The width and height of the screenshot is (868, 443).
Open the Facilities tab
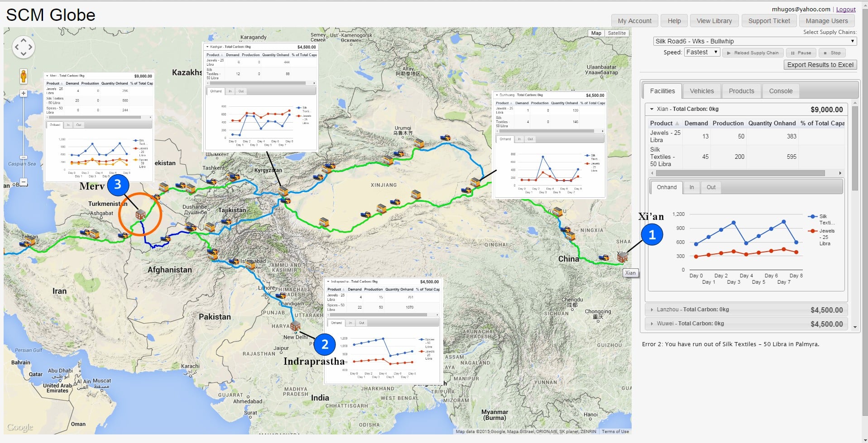662,91
